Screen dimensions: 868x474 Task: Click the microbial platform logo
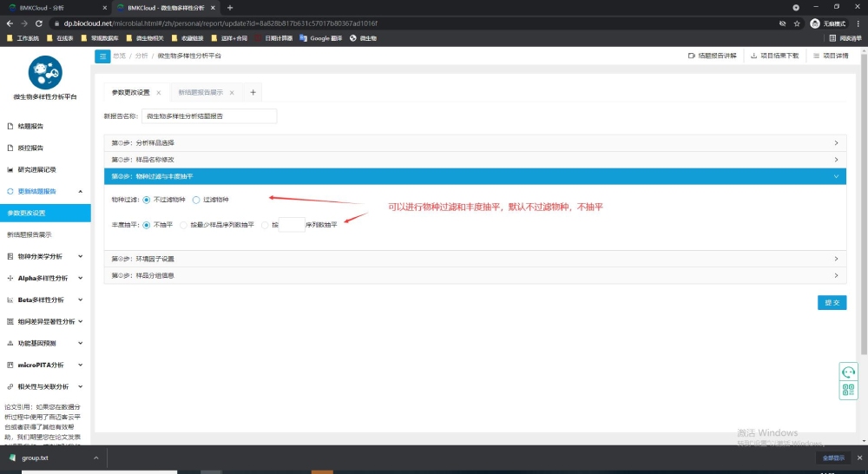click(45, 72)
